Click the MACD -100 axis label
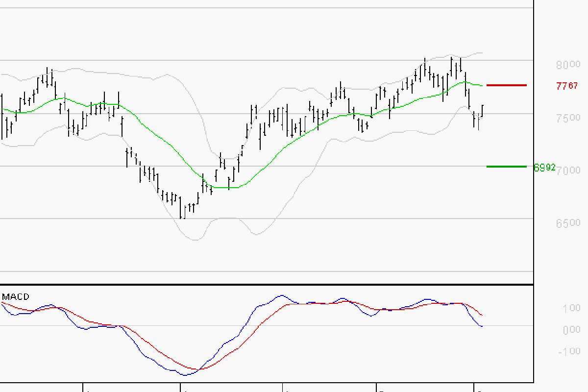The height and width of the screenshot is (392, 588). [570, 351]
